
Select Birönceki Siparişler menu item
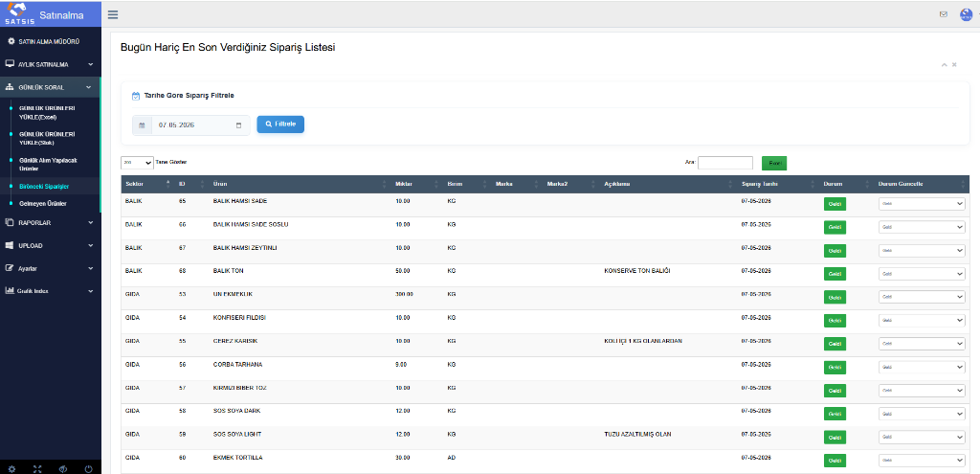[x=44, y=187]
